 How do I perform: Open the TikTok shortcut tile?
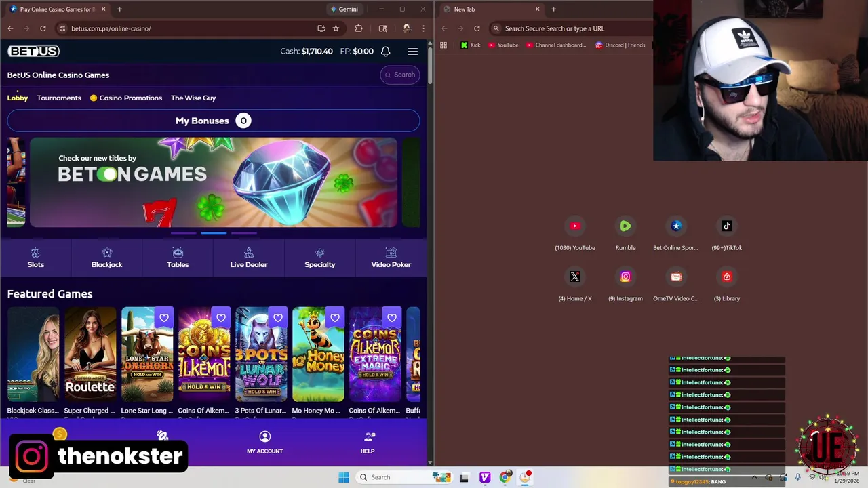[726, 234]
